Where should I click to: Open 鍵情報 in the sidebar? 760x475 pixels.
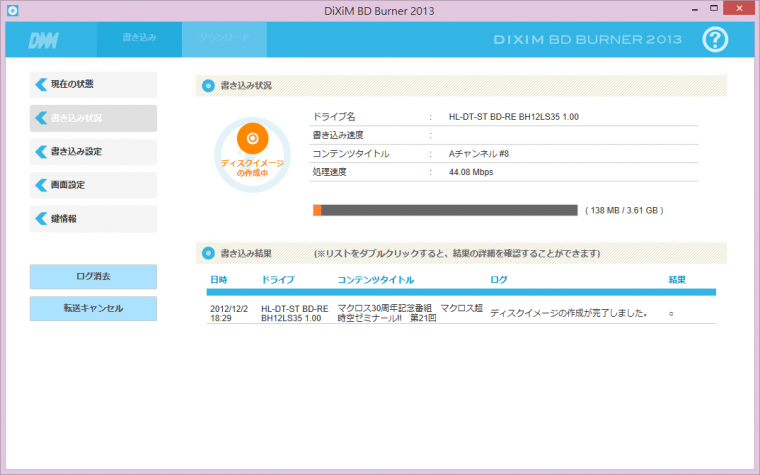point(93,219)
